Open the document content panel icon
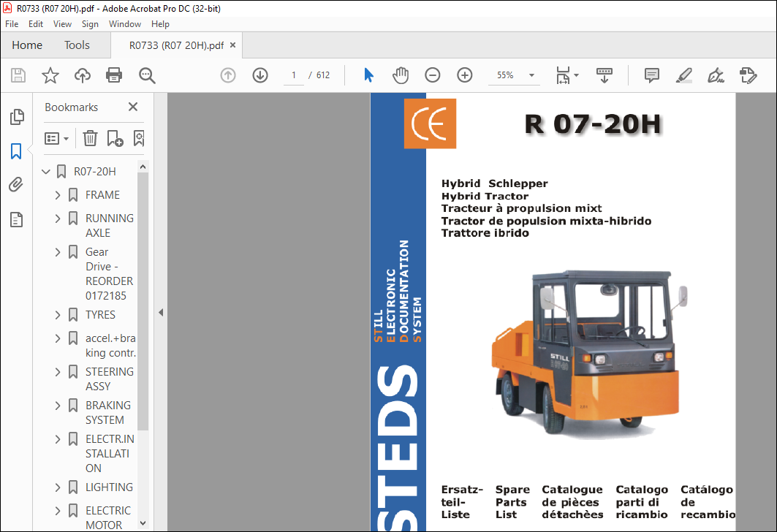Screen dimensions: 777x532 click(x=16, y=219)
